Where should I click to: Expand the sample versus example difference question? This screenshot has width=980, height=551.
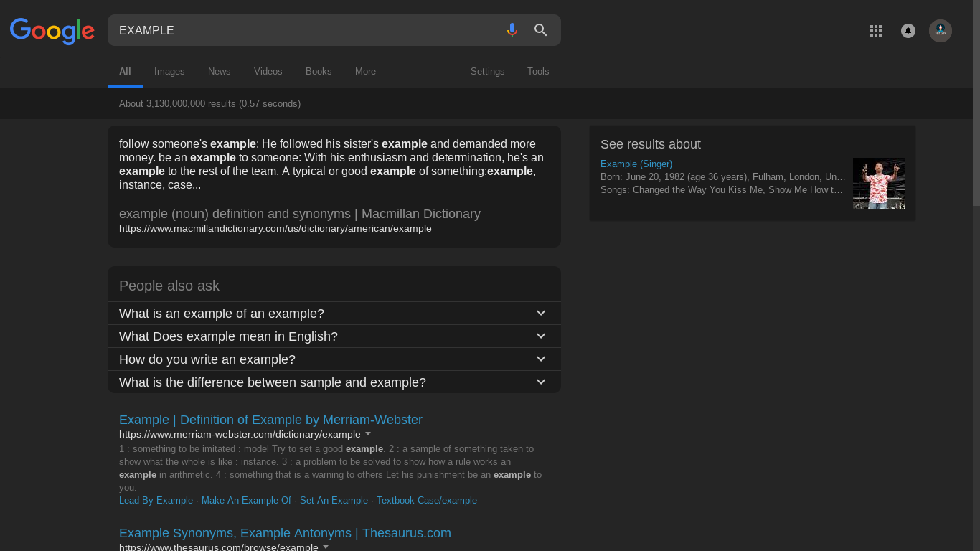334,382
